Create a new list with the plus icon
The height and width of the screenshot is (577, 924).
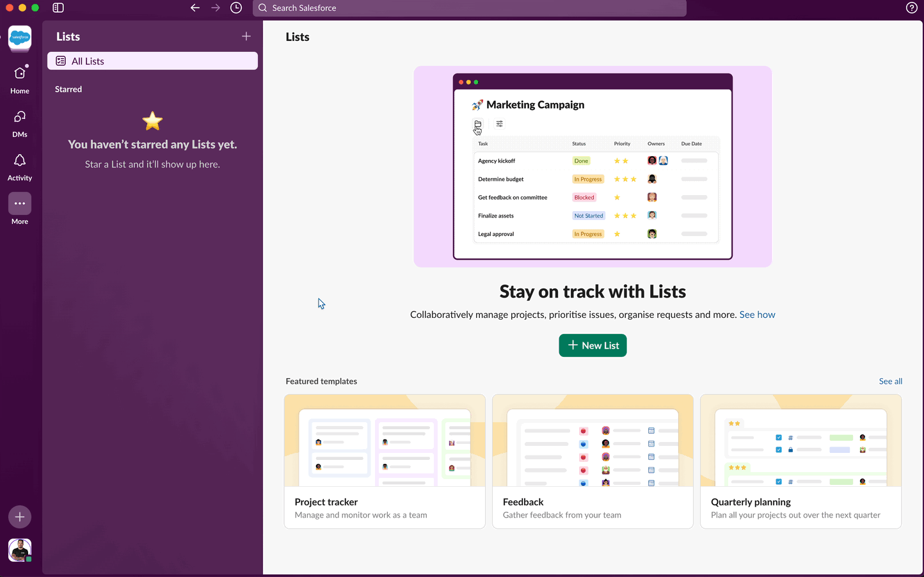click(246, 36)
